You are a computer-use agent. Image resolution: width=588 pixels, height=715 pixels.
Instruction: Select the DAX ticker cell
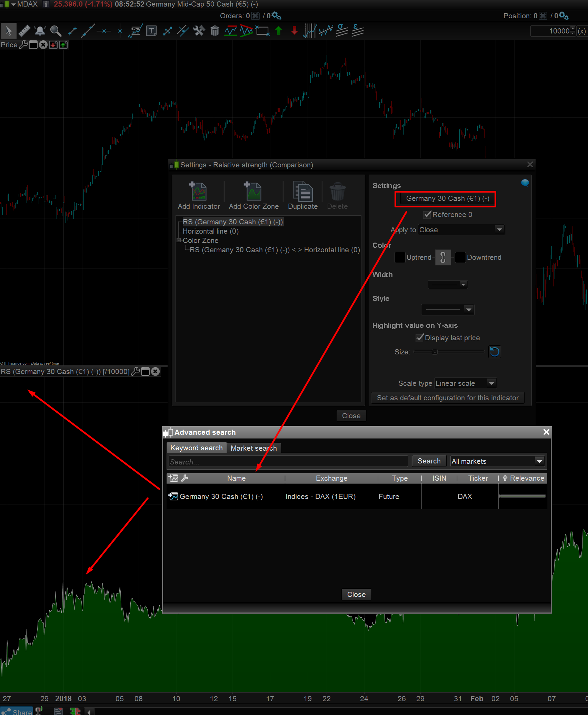coord(478,497)
